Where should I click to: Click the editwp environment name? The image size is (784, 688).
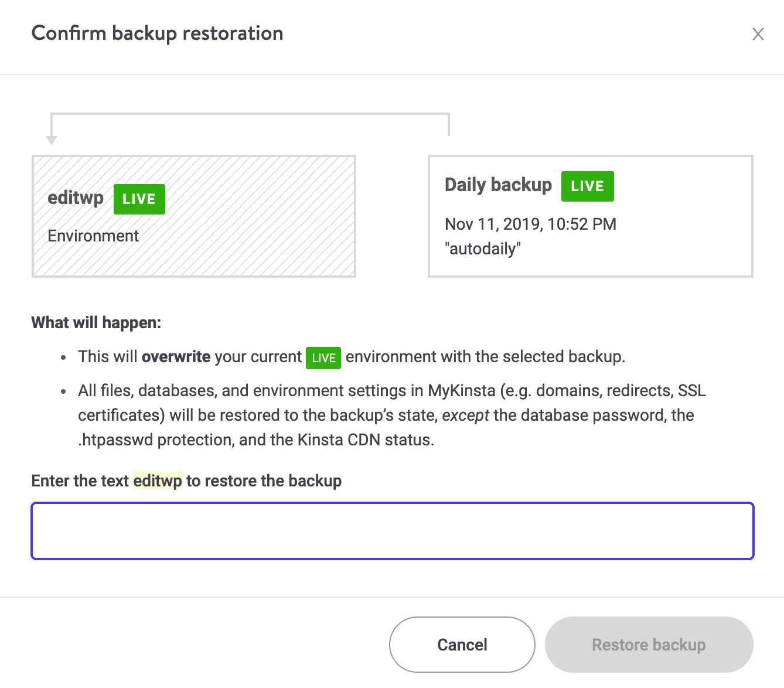75,198
